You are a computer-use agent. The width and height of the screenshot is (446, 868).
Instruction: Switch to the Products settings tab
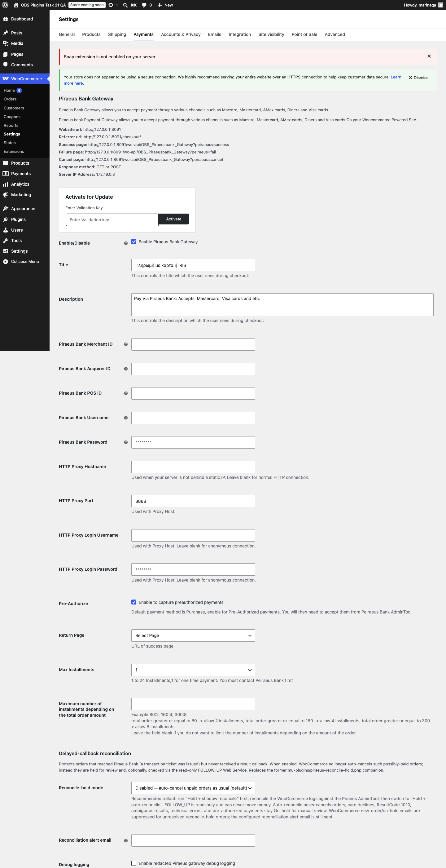[x=91, y=34]
